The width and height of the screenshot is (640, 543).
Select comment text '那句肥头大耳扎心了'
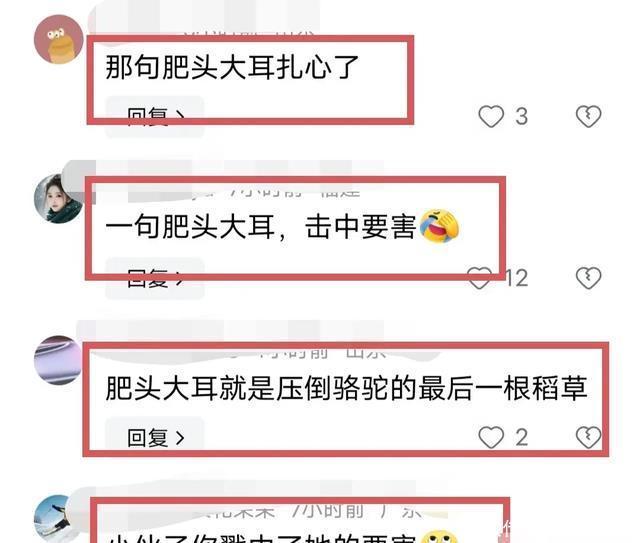tap(232, 67)
